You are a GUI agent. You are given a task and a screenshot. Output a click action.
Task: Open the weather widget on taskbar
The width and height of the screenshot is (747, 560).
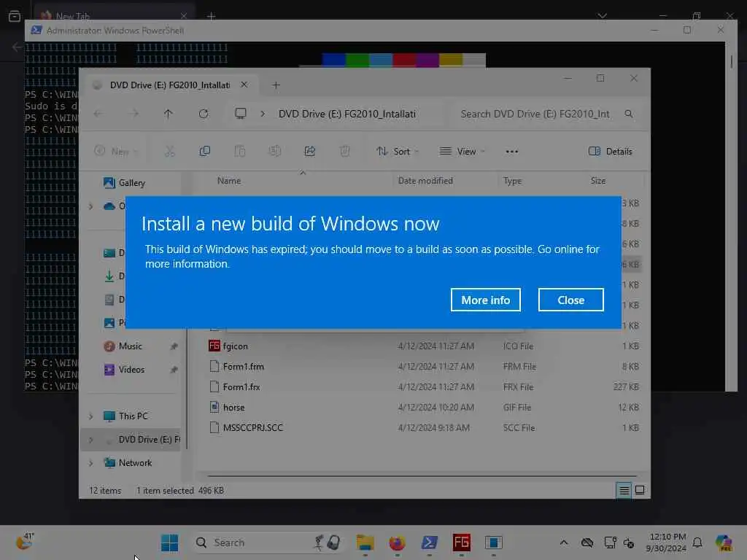click(25, 542)
